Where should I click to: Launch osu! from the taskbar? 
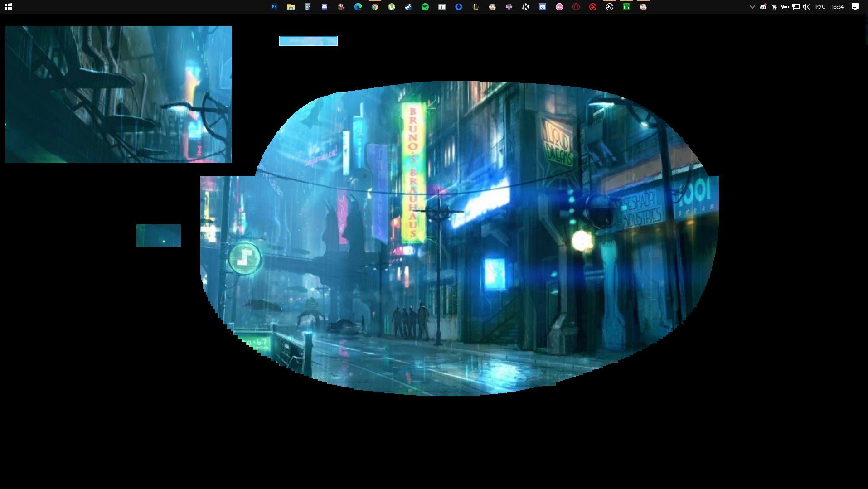[559, 7]
